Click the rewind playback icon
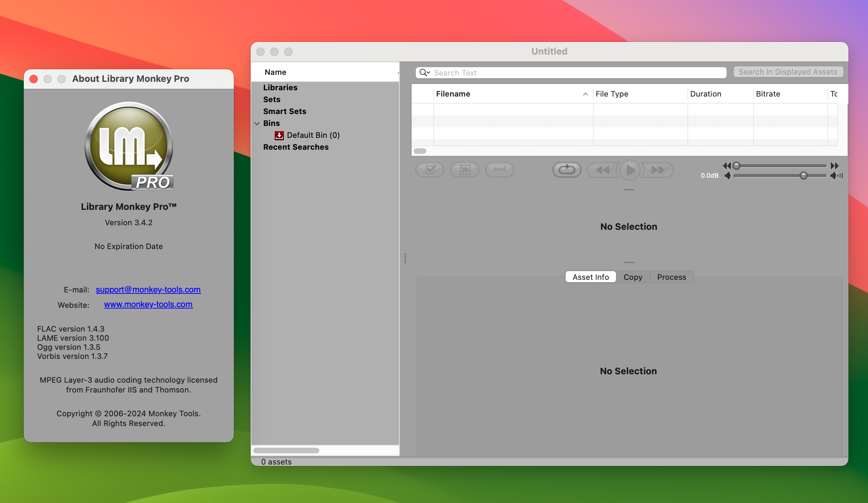Screen dimensions: 868x503 [x=602, y=170]
